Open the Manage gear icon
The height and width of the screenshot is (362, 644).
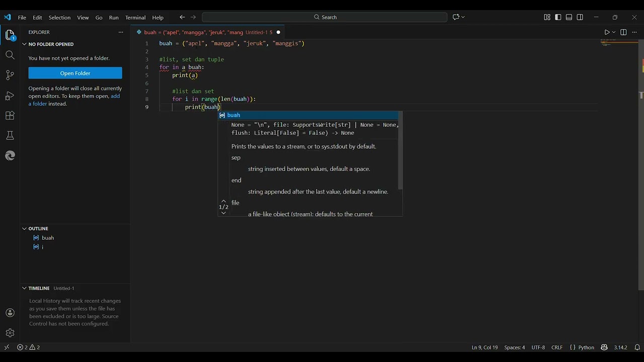coord(10,333)
